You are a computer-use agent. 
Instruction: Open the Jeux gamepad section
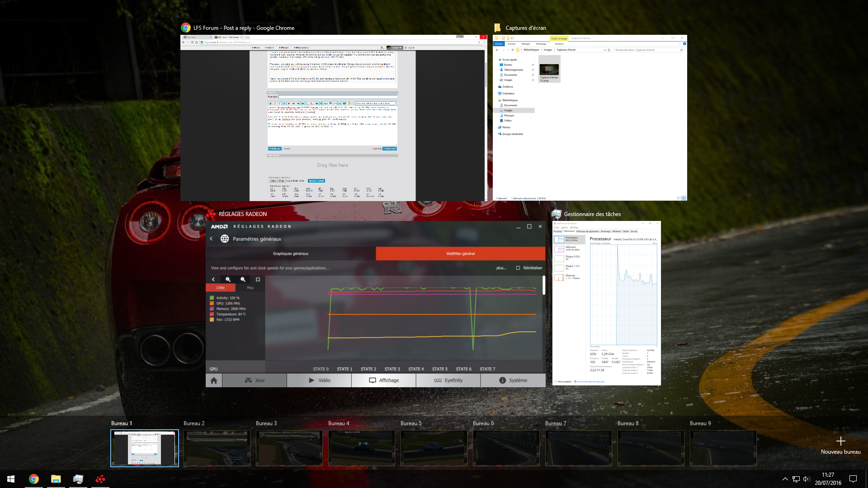pos(255,380)
